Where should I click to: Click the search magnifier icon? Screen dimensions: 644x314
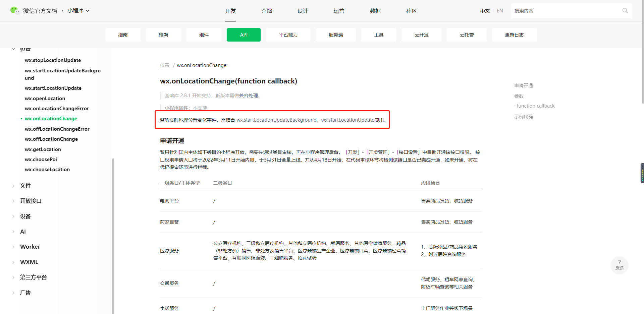(x=625, y=11)
